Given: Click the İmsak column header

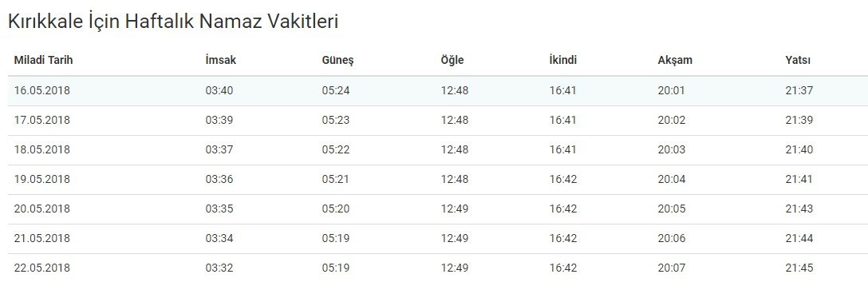Looking at the screenshot, I should click(220, 61).
